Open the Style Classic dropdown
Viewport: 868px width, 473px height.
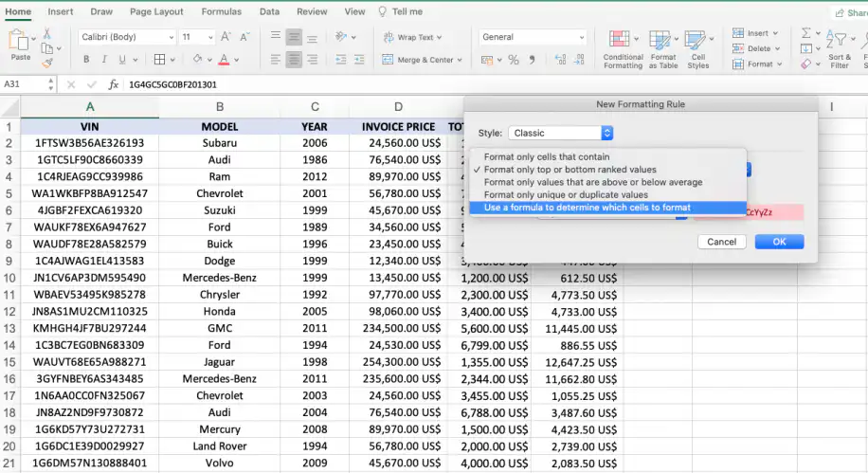click(560, 133)
